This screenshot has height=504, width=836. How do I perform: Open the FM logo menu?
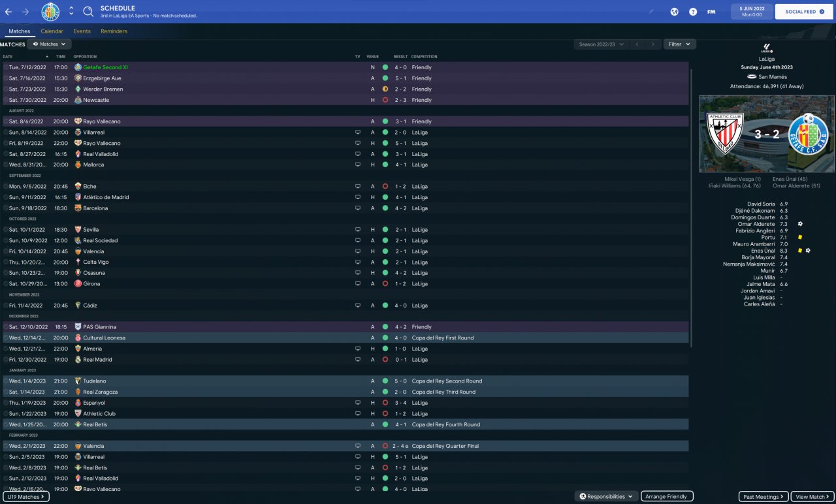click(711, 12)
